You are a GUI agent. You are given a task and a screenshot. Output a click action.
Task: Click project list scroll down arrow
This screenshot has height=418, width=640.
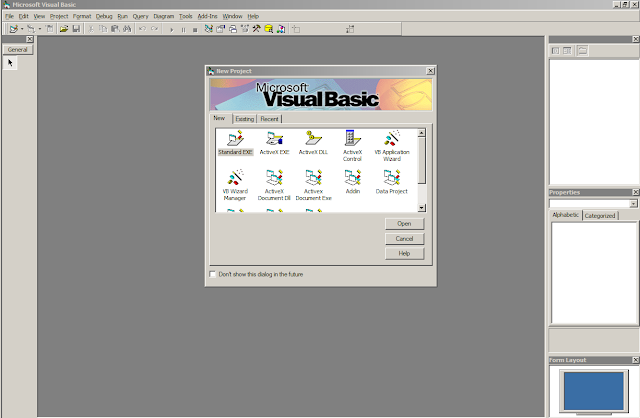coord(422,208)
